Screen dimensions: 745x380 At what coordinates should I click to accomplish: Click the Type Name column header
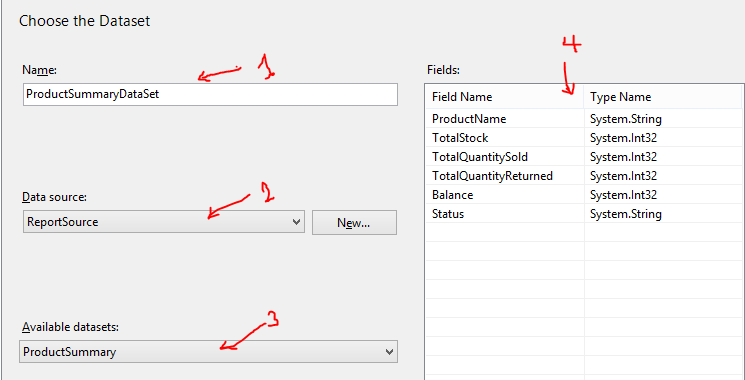click(x=663, y=97)
